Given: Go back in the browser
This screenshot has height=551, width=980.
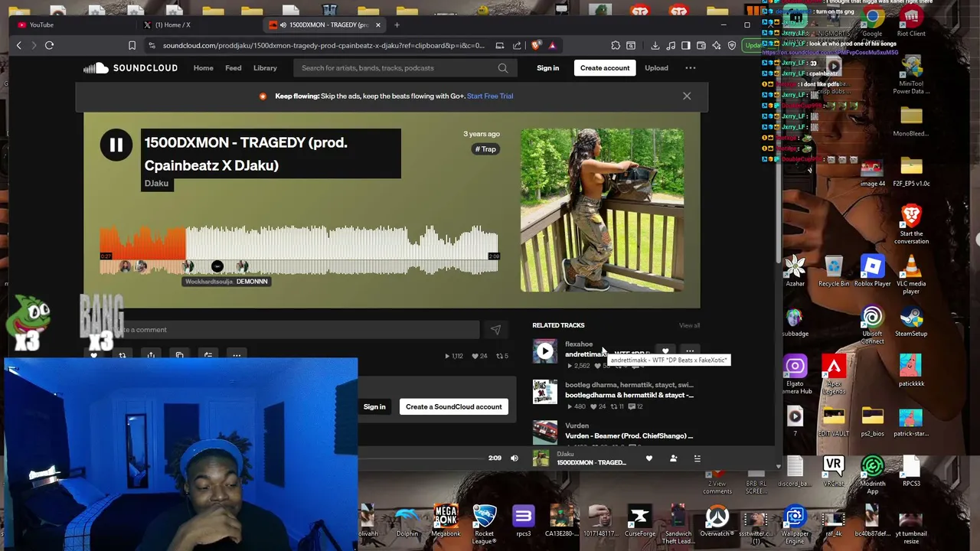Looking at the screenshot, I should (19, 46).
